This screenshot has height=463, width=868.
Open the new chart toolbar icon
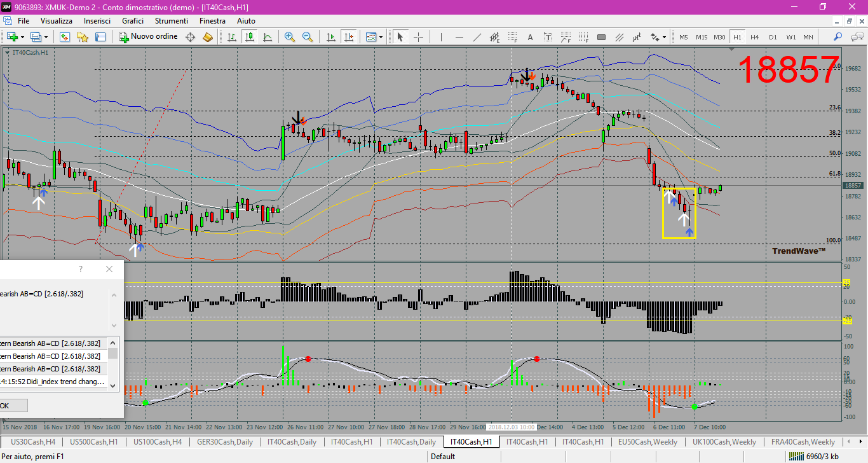coord(13,37)
